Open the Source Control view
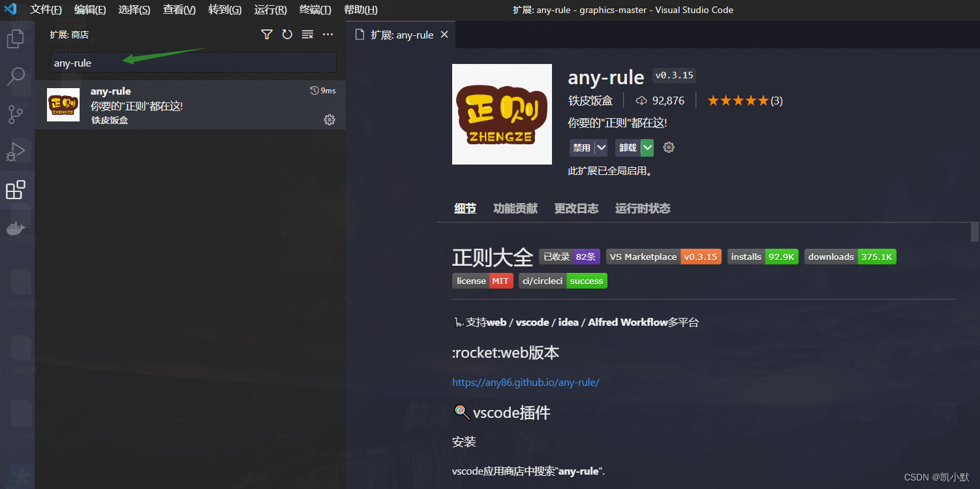The height and width of the screenshot is (489, 980). (15, 114)
